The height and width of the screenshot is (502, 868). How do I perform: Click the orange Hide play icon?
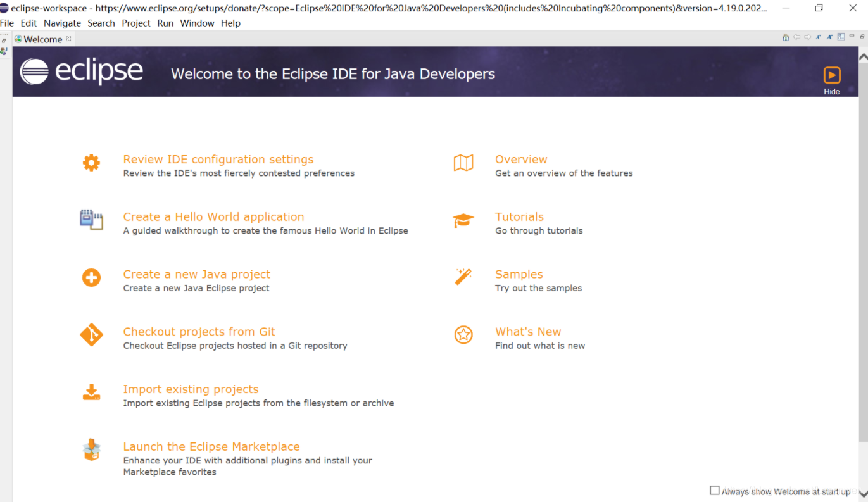(x=832, y=75)
